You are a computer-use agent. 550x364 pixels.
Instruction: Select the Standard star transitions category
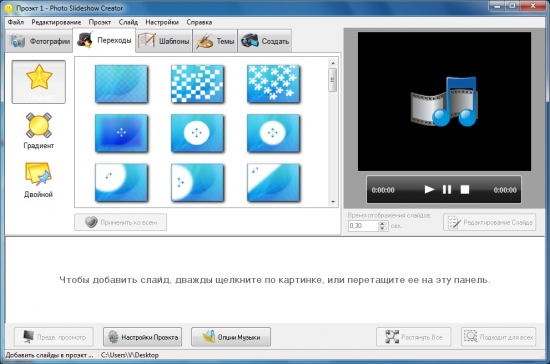[39, 82]
